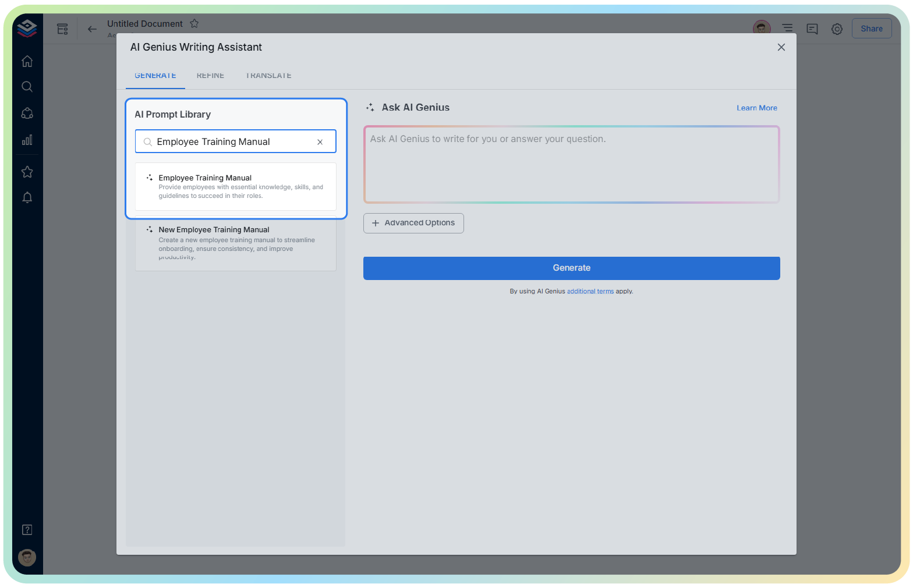This screenshot has height=588, width=913.
Task: Switch to the TRANSLATE tab
Action: (268, 76)
